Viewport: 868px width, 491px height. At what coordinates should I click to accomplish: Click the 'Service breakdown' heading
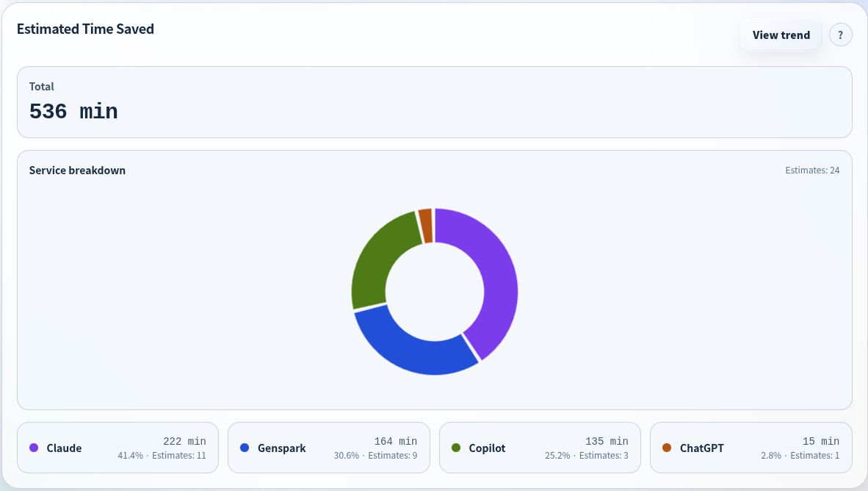(78, 170)
